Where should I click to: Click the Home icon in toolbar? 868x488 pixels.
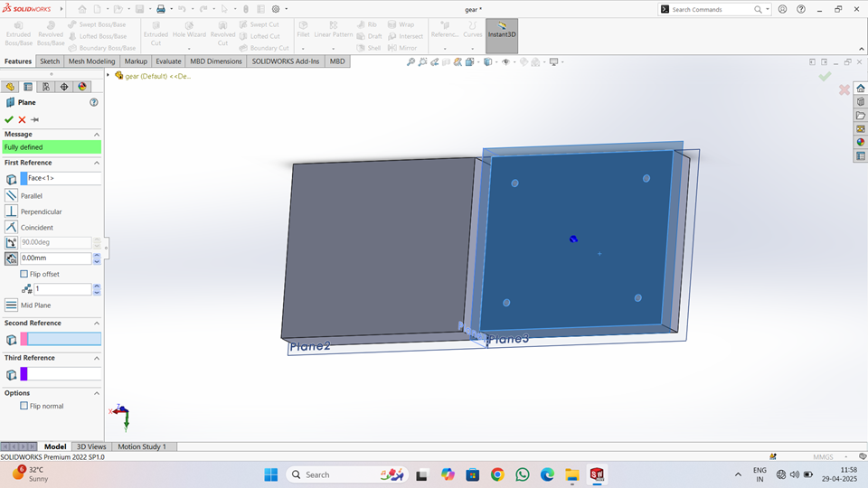click(82, 9)
